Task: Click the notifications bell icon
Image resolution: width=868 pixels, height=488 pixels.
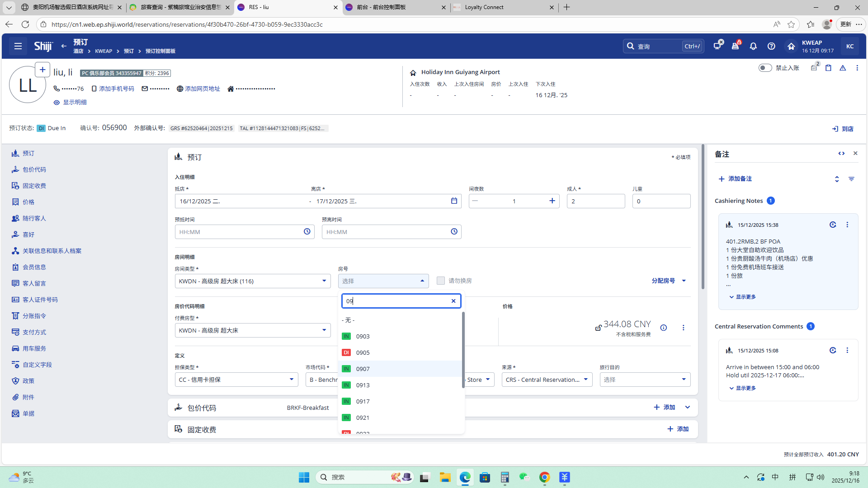Action: (753, 46)
